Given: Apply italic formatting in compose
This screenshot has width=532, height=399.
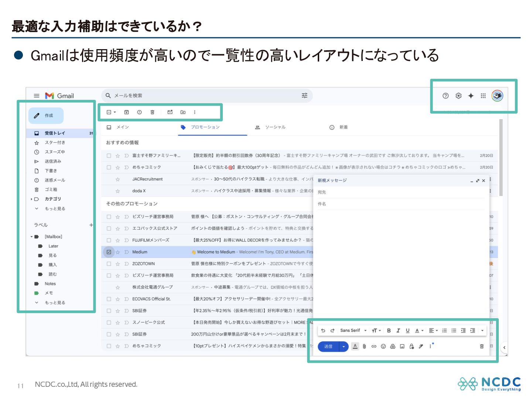Looking at the screenshot, I should pyautogui.click(x=398, y=331).
